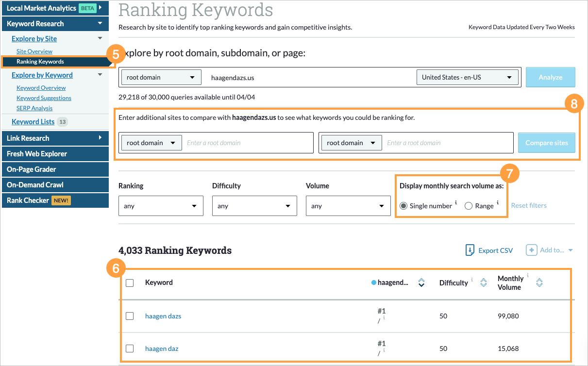Click the Enter a root domain input field

[x=248, y=142]
